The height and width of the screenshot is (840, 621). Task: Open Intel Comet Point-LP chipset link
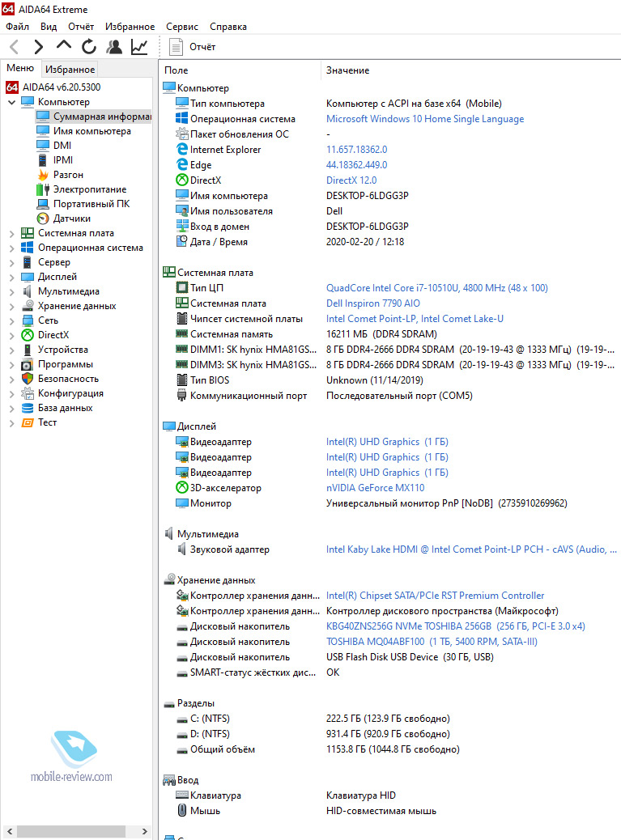415,319
